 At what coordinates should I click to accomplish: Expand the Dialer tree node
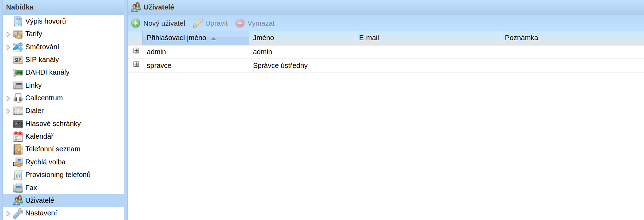[x=8, y=111]
